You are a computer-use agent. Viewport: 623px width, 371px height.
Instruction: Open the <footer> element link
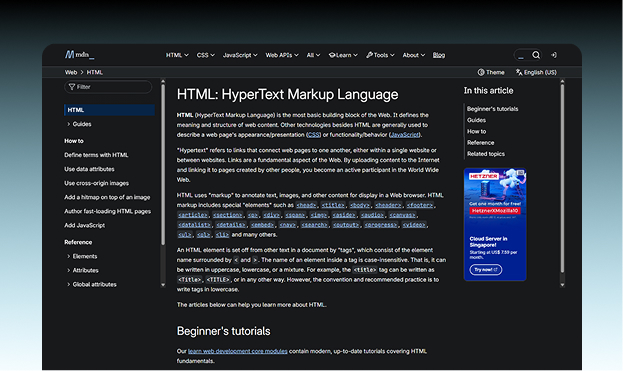420,205
